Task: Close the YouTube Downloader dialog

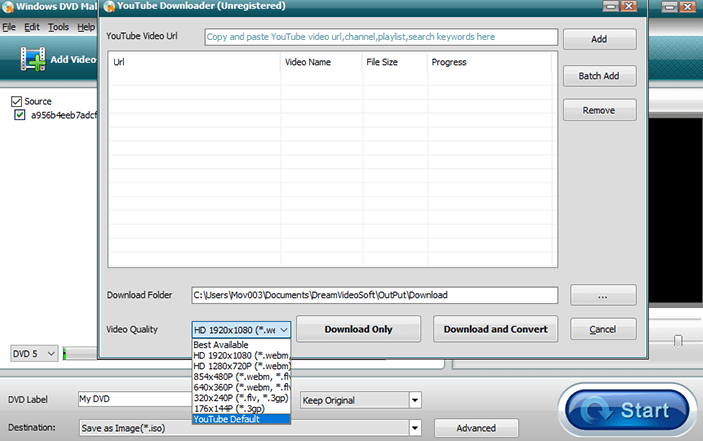Action: pyautogui.click(x=629, y=6)
